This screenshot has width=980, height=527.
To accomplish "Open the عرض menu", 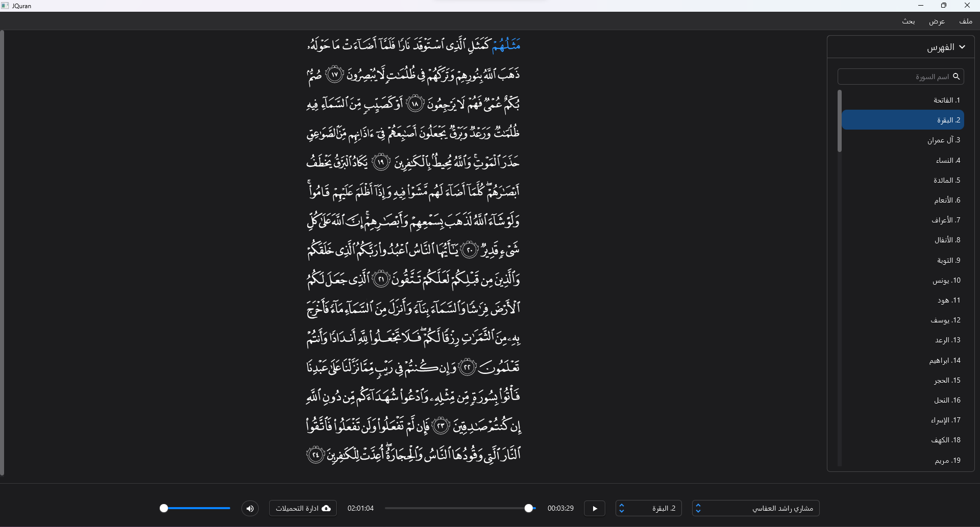I will coord(937,21).
